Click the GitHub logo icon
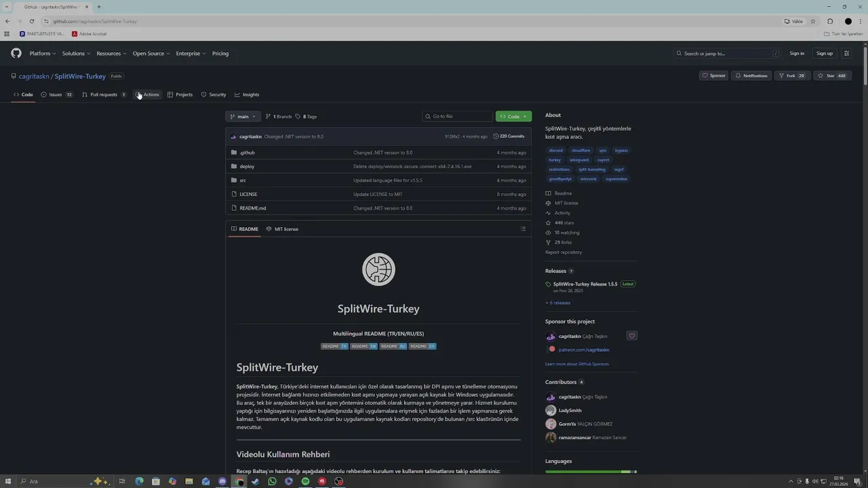Viewport: 868px width, 488px height. [16, 54]
